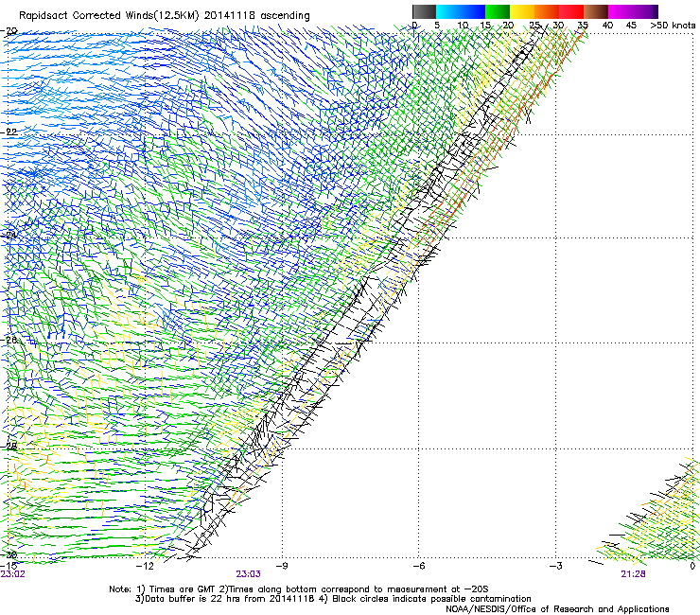Click the '-22' latitude axis label
Screen dimensions: 700x615
(9, 132)
